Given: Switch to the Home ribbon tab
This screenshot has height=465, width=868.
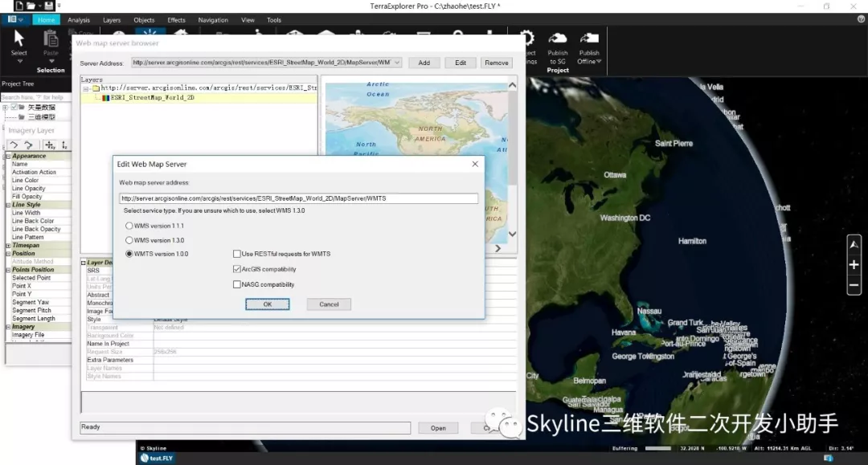Looking at the screenshot, I should (x=46, y=19).
